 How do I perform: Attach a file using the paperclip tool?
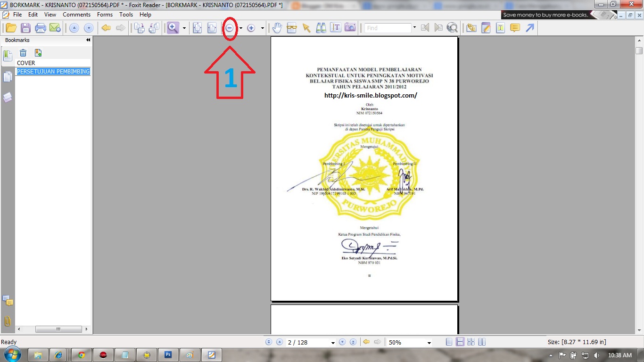471,27
